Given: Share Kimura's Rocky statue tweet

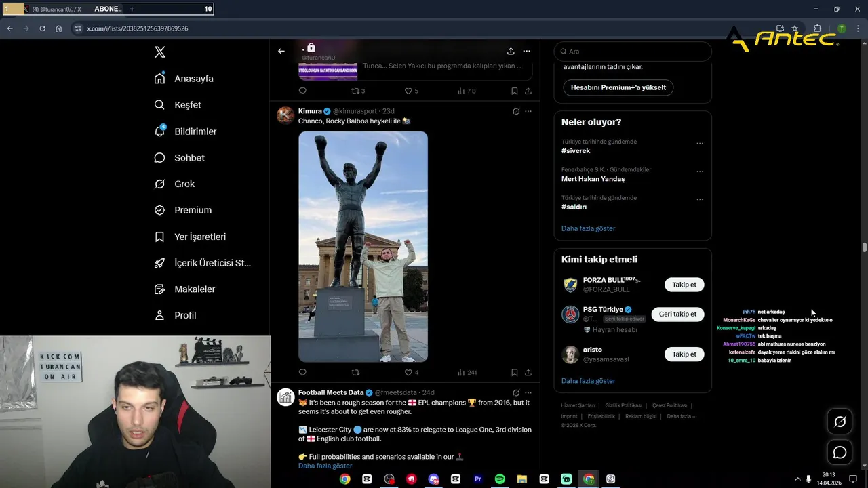Looking at the screenshot, I should [x=528, y=372].
